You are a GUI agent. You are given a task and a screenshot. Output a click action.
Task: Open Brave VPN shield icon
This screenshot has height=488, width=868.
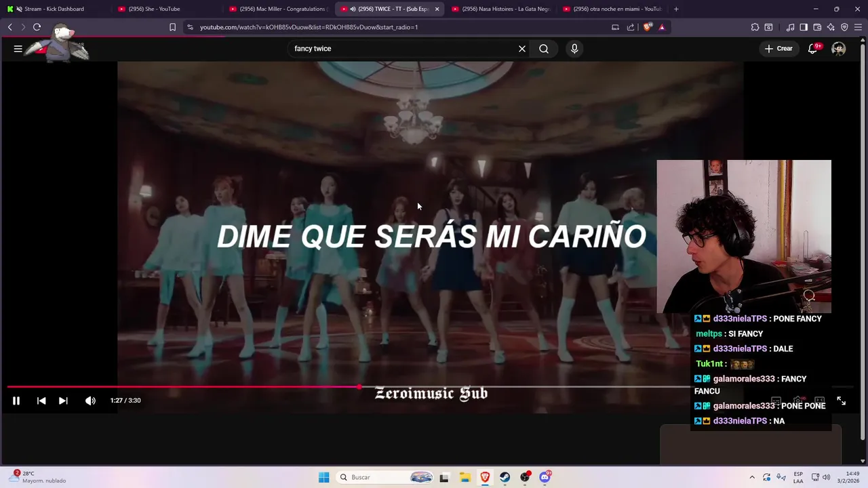click(844, 27)
